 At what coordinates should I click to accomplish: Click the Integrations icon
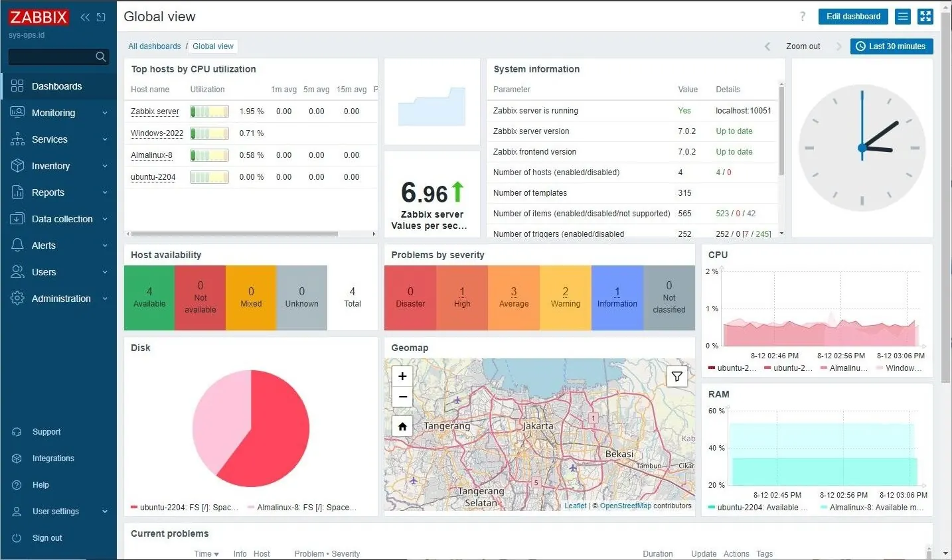(x=17, y=458)
